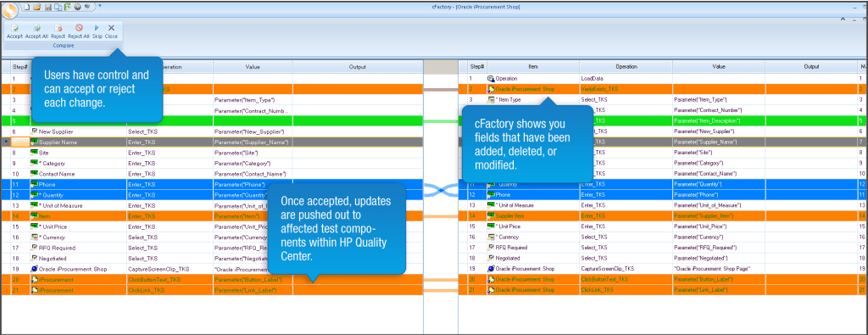The width and height of the screenshot is (868, 335).
Task: Click the Supplier Name field icon in left pane
Action: (34, 142)
